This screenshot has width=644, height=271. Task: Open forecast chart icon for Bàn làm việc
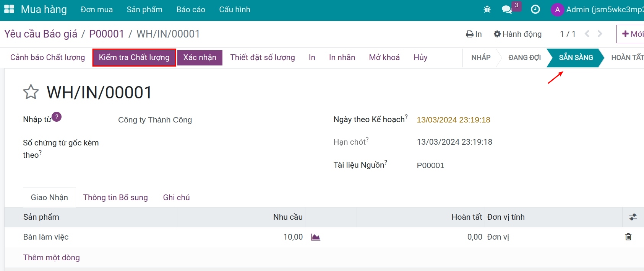pos(315,237)
